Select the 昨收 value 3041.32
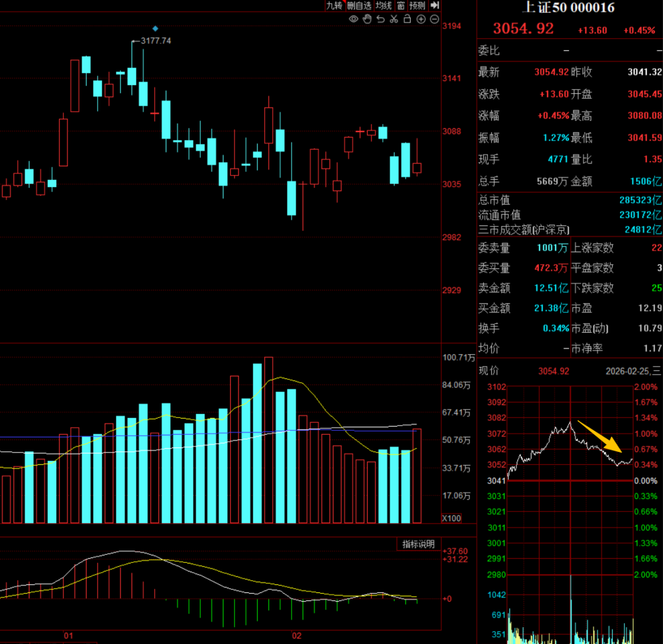Screen dimensions: 663x644 click(645, 72)
